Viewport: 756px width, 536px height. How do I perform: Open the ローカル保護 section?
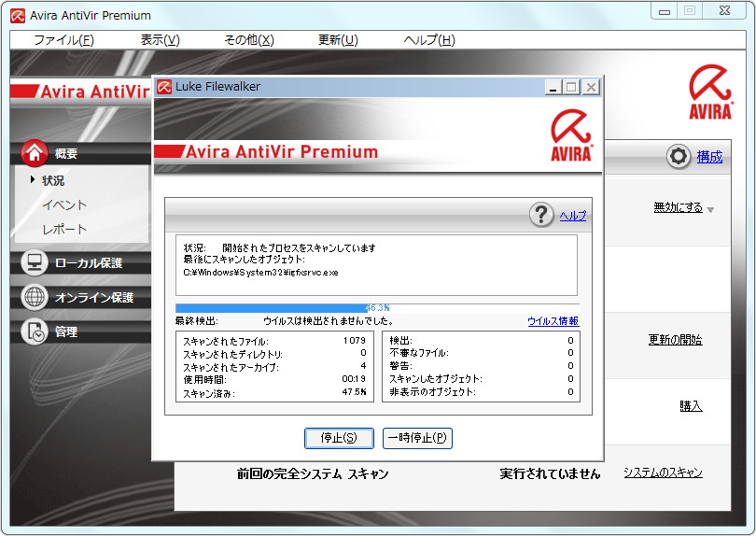pos(89,263)
